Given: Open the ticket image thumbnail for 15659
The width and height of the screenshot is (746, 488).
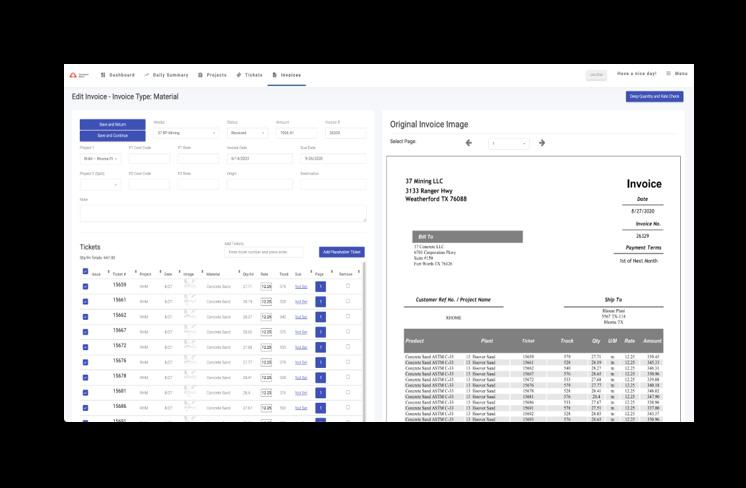Looking at the screenshot, I should [190, 286].
